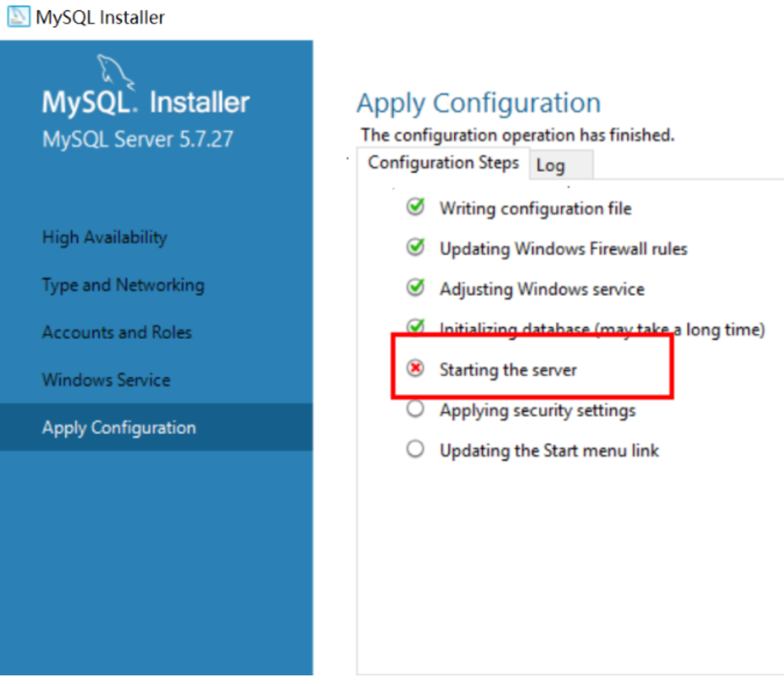784x684 pixels.
Task: Open Accounts and Roles sidebar step
Action: (x=117, y=332)
